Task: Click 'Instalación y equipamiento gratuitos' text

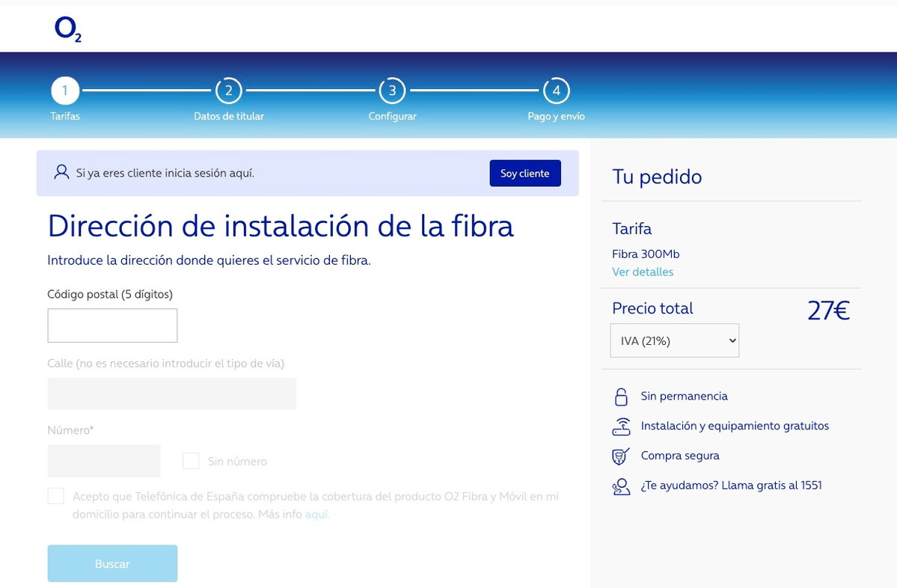Action: 735,426
